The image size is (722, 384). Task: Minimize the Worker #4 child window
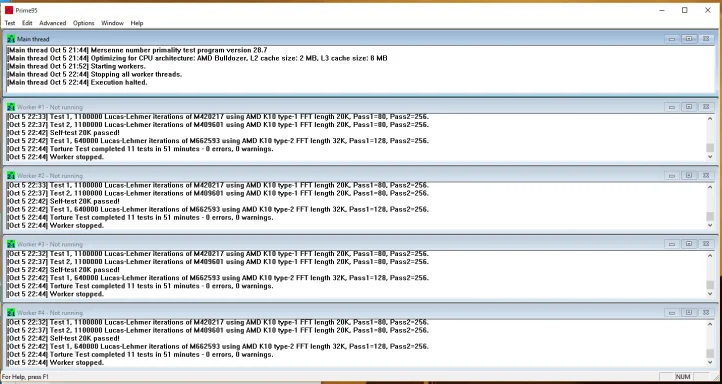tap(672, 313)
